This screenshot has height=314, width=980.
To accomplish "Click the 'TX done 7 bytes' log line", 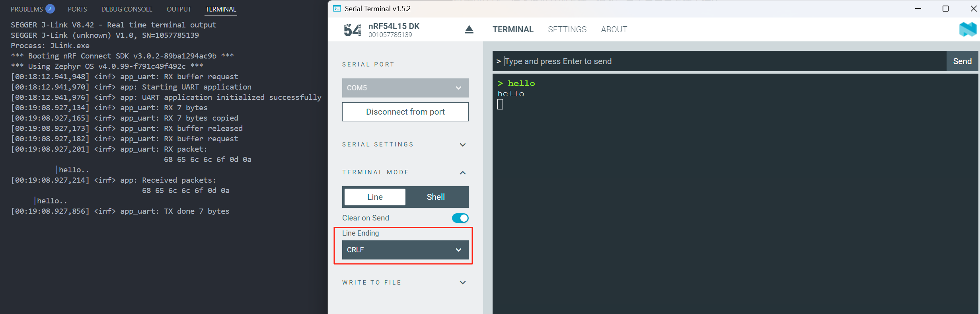I will tap(120, 211).
